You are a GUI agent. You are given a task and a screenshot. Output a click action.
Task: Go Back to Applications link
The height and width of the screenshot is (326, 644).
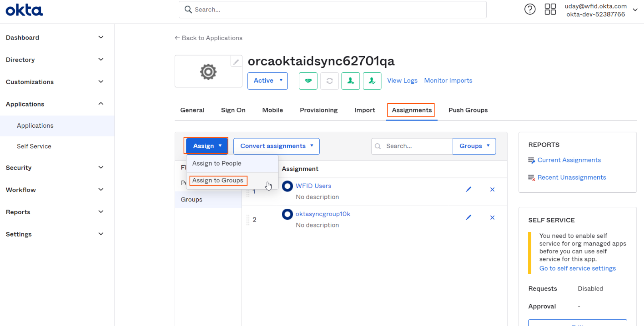[x=208, y=38]
